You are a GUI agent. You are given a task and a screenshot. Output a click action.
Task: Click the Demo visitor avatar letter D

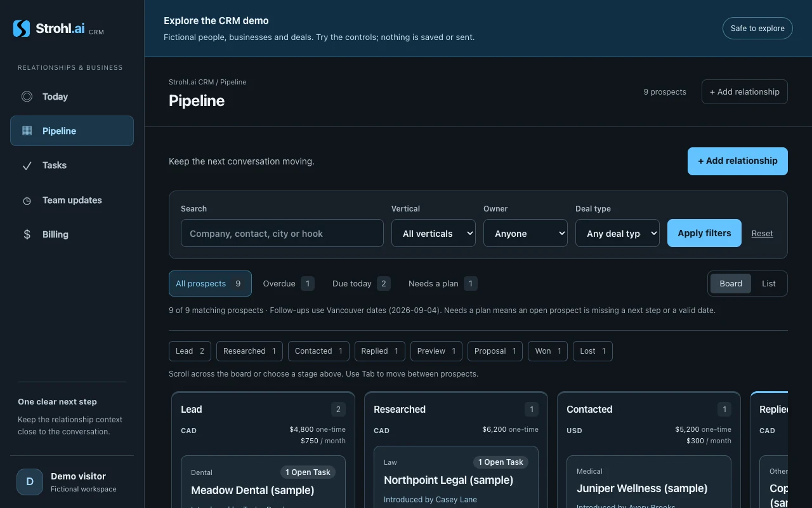[x=30, y=482]
